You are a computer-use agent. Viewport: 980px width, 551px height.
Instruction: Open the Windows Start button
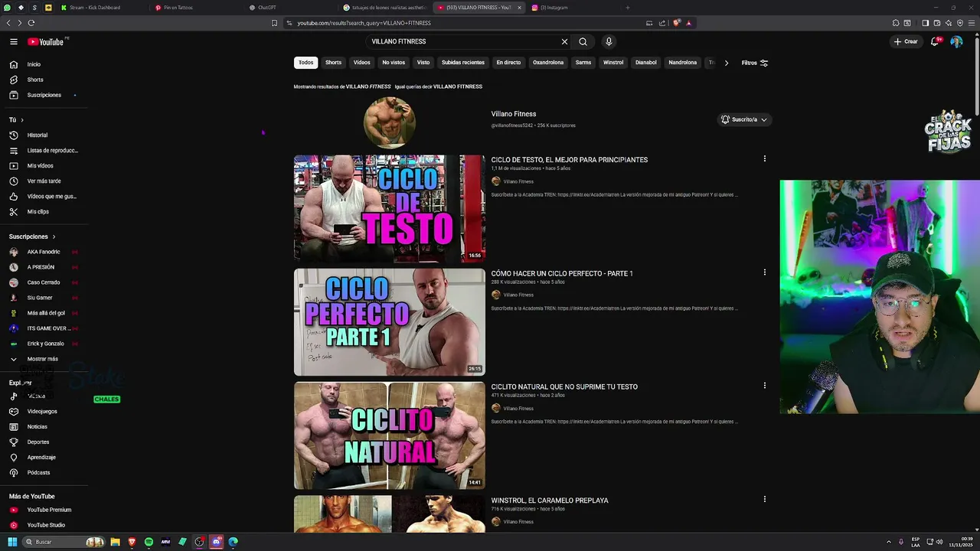12,542
